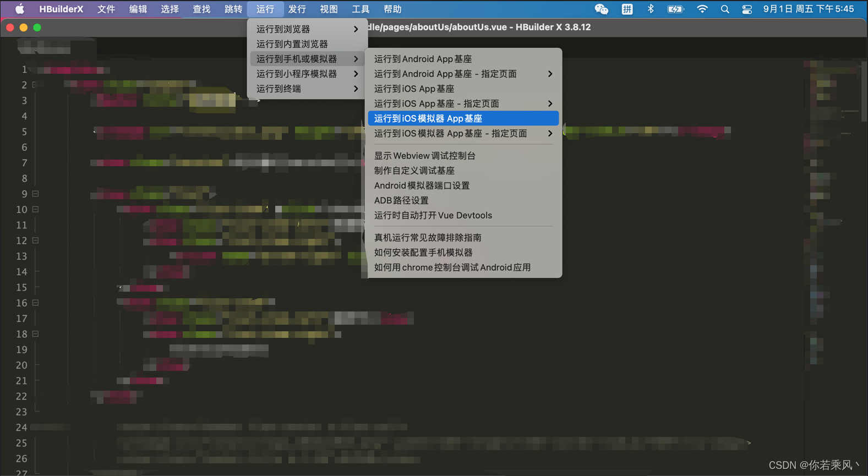Click the Wi-Fi icon in menu bar
Screen dimensions: 868x476
702,9
